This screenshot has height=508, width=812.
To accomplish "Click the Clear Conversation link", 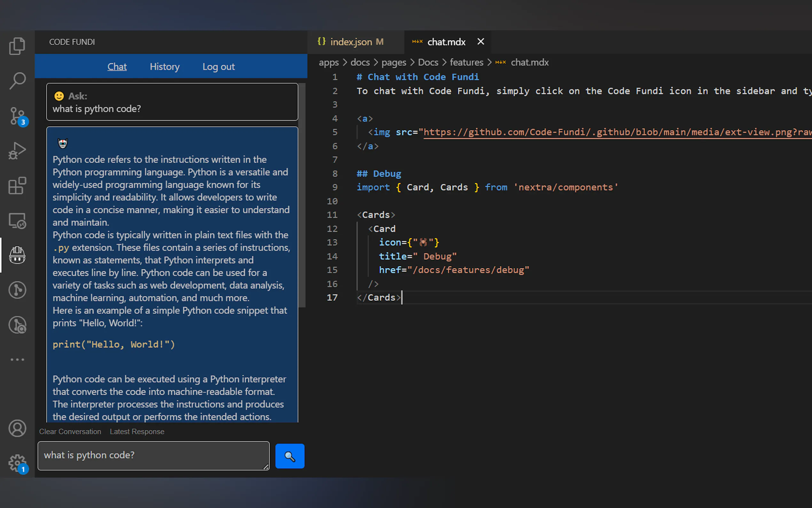I will click(70, 432).
